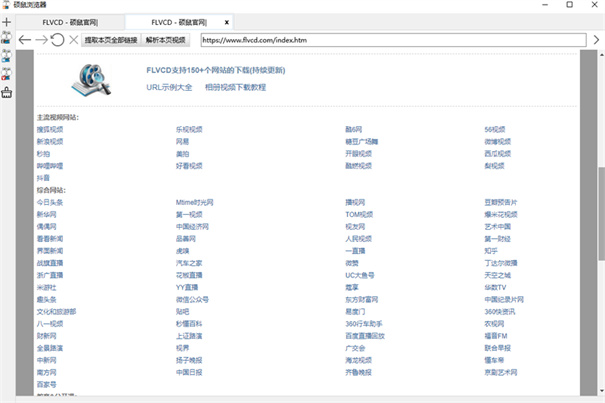Click the 酷6网 link

(x=353, y=129)
